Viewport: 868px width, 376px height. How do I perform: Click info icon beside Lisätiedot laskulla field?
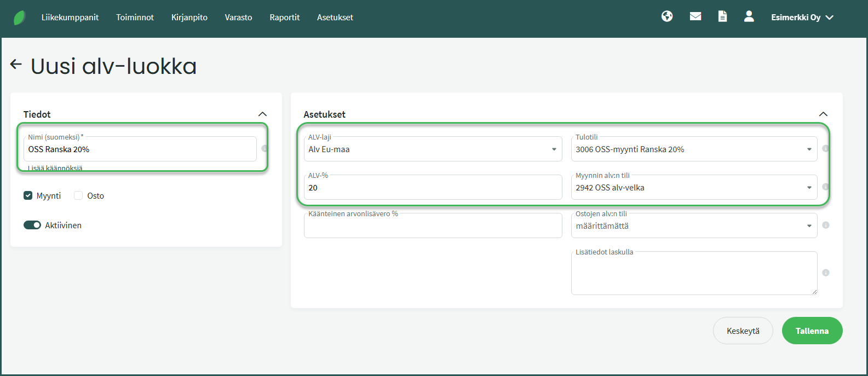pyautogui.click(x=826, y=273)
